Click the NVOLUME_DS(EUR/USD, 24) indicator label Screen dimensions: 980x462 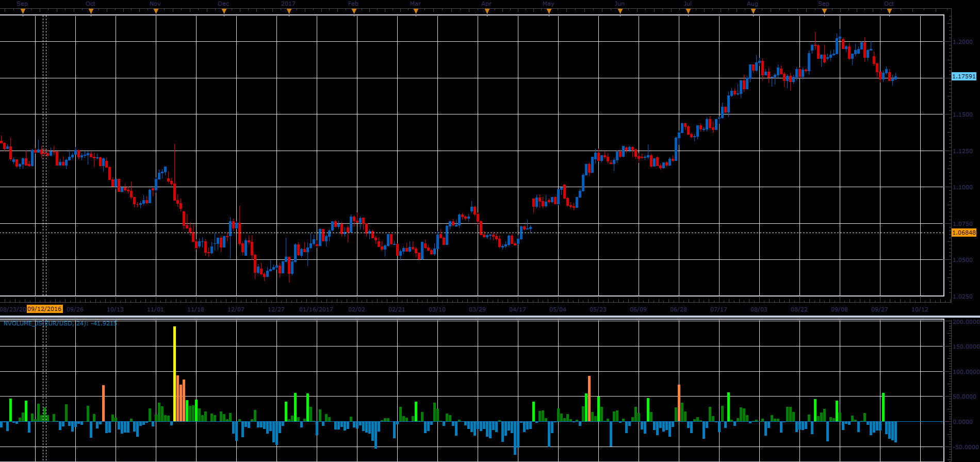pos(60,323)
